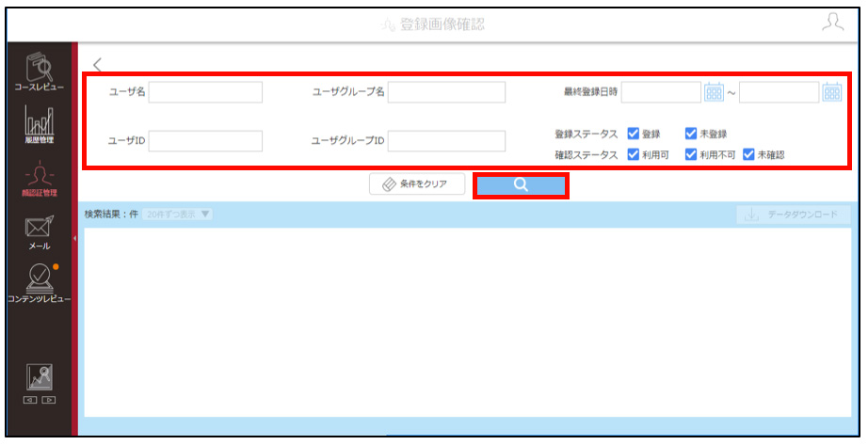The height and width of the screenshot is (445, 868).
Task: Open start date calendar picker
Action: tap(715, 92)
